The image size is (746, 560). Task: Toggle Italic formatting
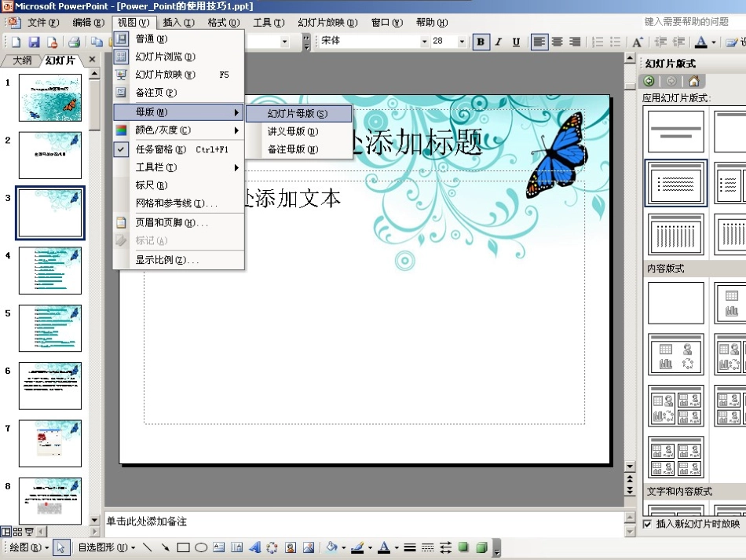pos(498,42)
